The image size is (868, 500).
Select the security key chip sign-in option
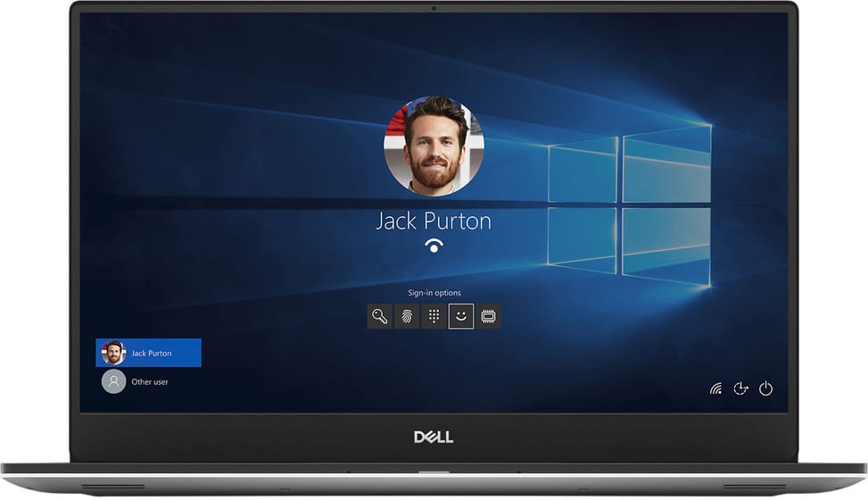[488, 317]
